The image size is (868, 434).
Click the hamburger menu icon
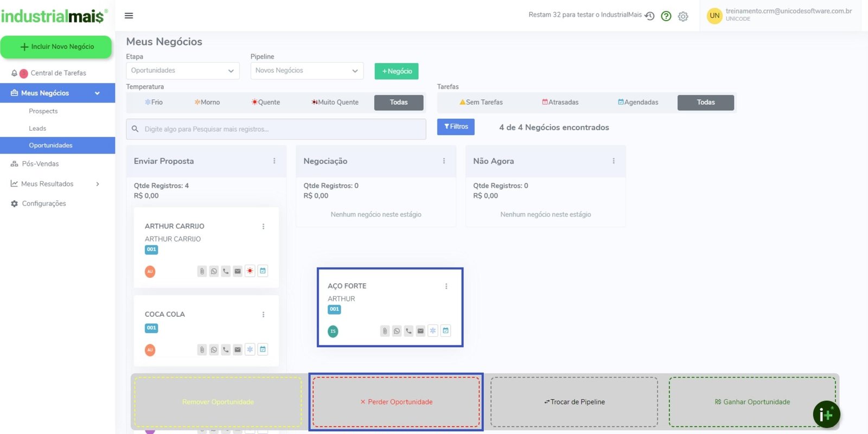(x=129, y=16)
